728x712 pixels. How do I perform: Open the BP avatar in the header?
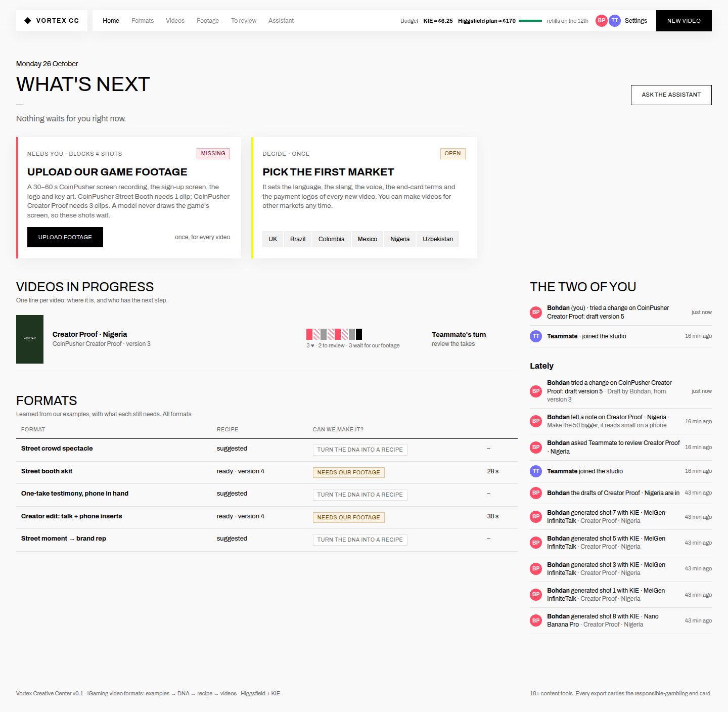coord(601,21)
